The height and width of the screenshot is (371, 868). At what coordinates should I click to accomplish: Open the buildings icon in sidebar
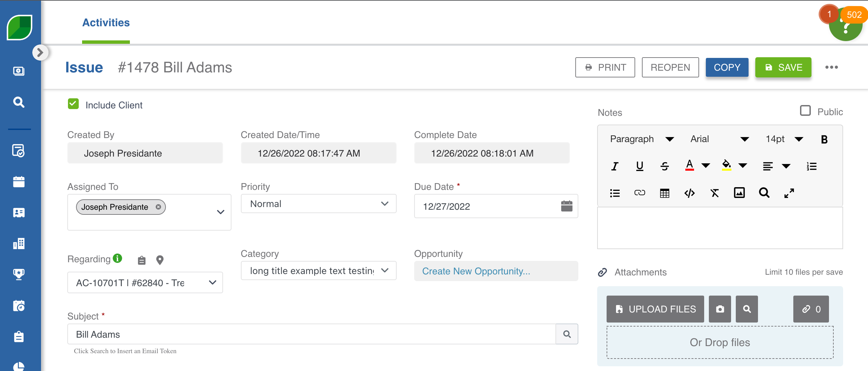point(19,243)
